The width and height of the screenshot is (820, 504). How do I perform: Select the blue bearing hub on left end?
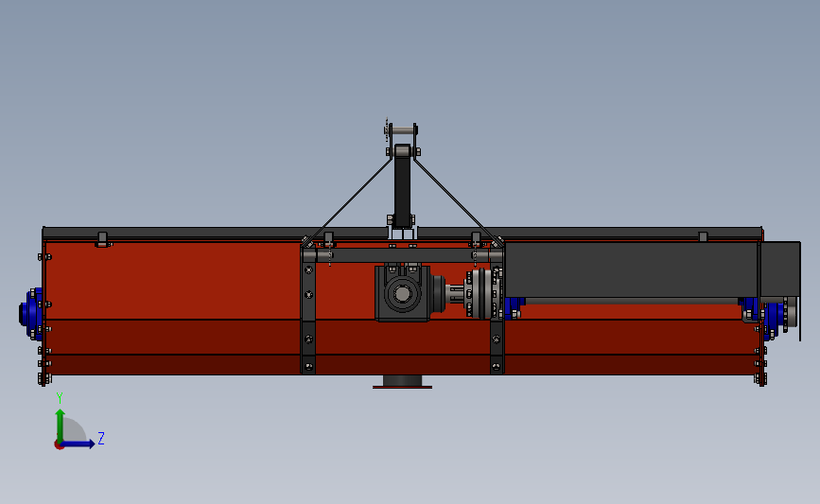pyautogui.click(x=30, y=314)
